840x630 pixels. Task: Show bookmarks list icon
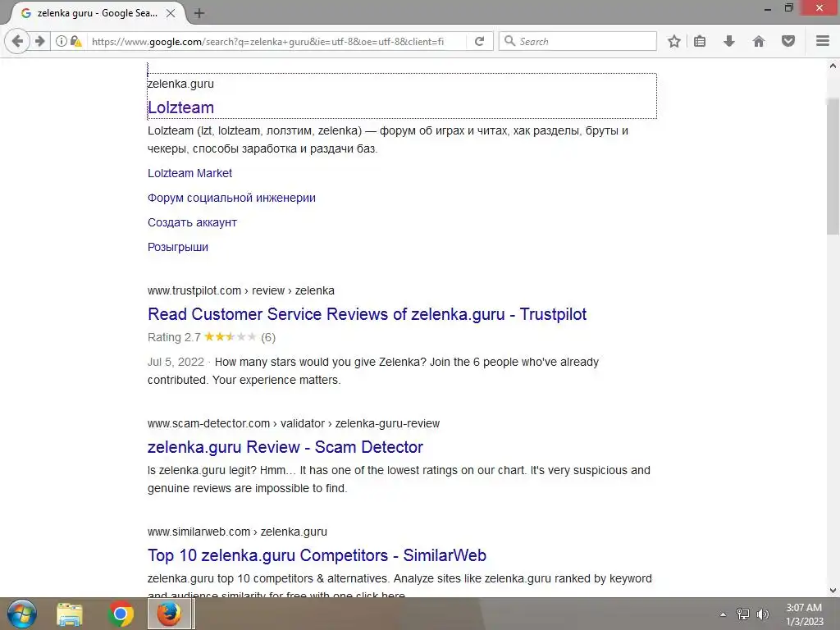pos(700,41)
